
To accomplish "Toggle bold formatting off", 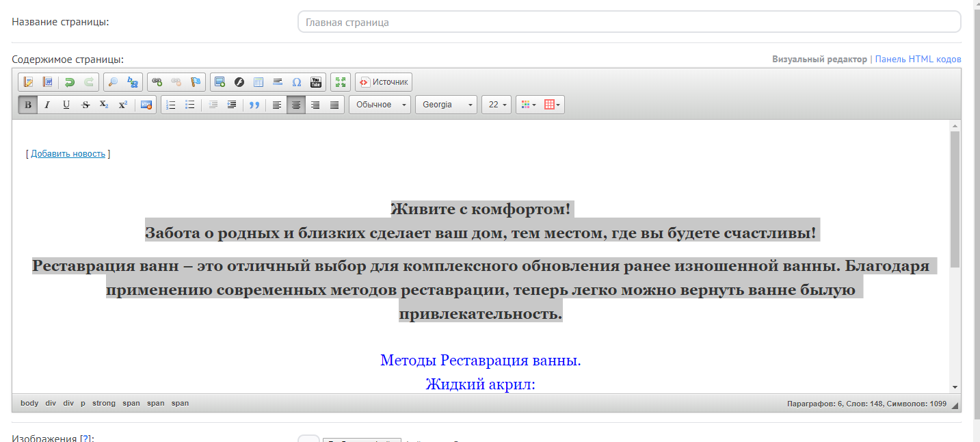I will 28,105.
